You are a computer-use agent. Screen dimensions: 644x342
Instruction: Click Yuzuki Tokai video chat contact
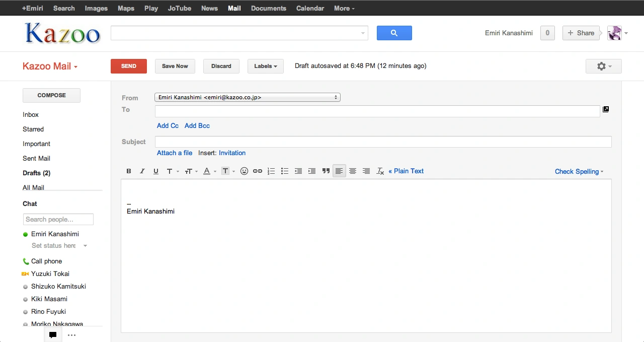pyautogui.click(x=50, y=273)
